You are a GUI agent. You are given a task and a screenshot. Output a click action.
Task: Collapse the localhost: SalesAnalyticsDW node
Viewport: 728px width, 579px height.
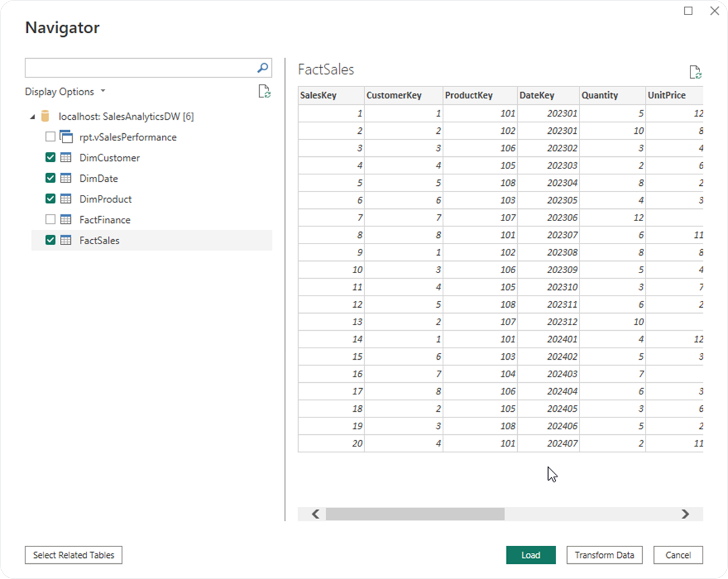pyautogui.click(x=33, y=116)
